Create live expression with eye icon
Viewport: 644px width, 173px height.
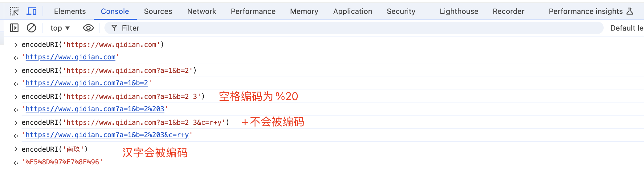click(x=88, y=28)
